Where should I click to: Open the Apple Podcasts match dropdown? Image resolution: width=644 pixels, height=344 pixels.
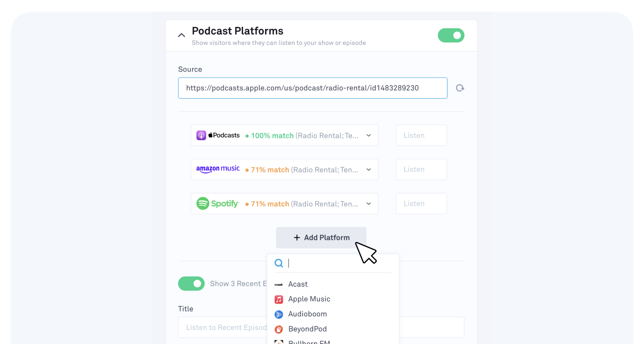point(369,135)
